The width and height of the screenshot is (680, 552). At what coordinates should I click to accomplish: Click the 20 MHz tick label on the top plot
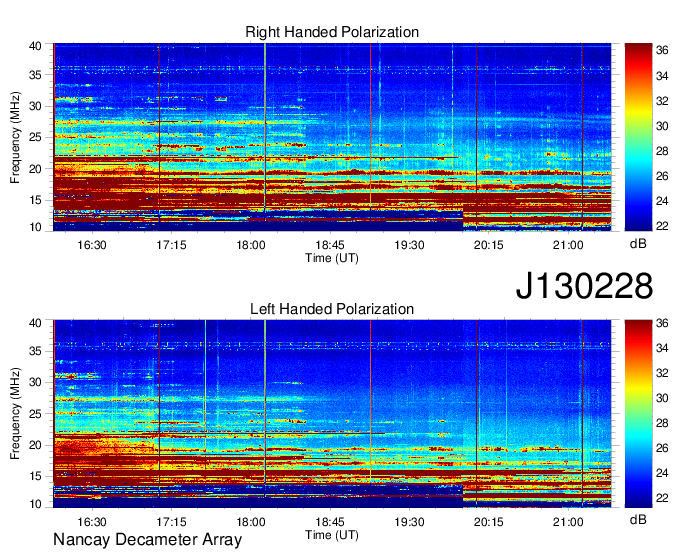pos(35,169)
